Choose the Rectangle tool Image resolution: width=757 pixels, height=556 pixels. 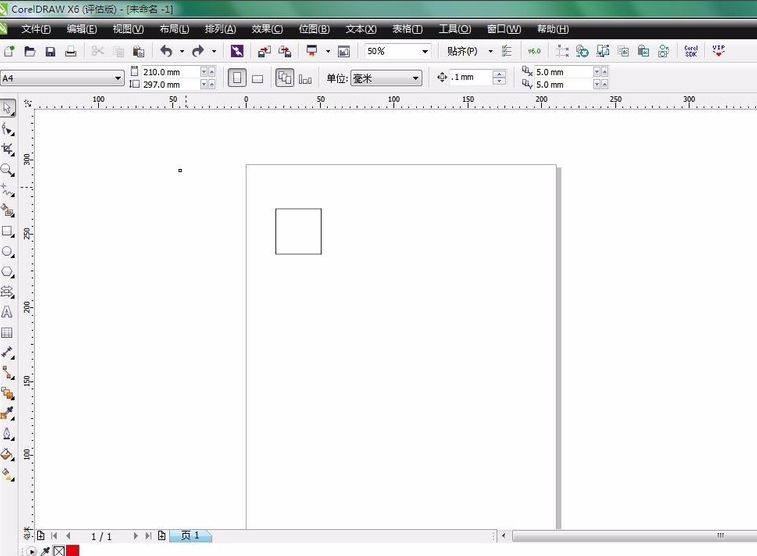[7, 231]
